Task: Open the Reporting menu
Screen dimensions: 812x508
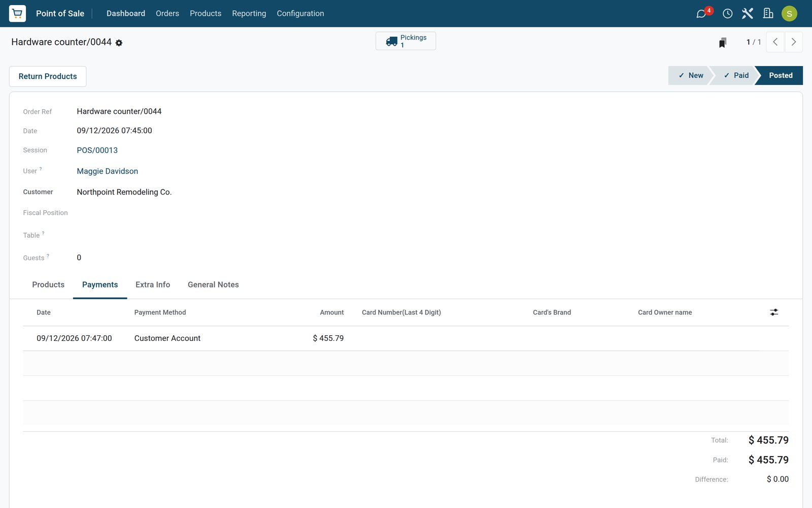Action: [x=249, y=13]
